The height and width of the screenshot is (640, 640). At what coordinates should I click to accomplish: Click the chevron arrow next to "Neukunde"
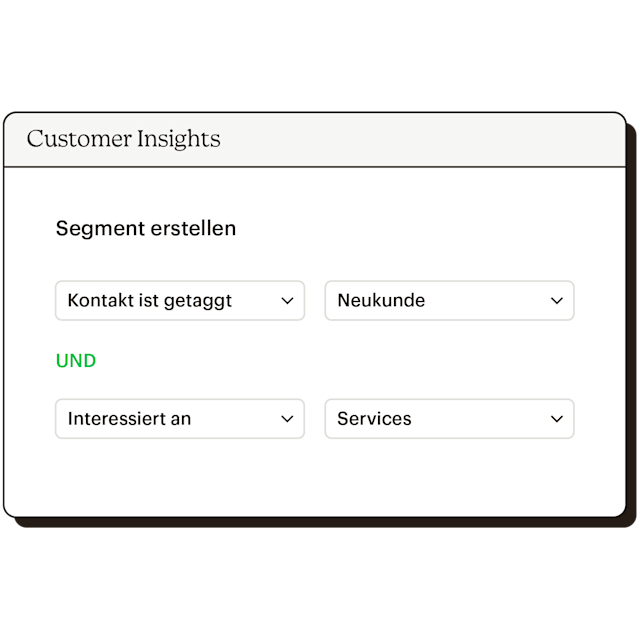point(557,301)
